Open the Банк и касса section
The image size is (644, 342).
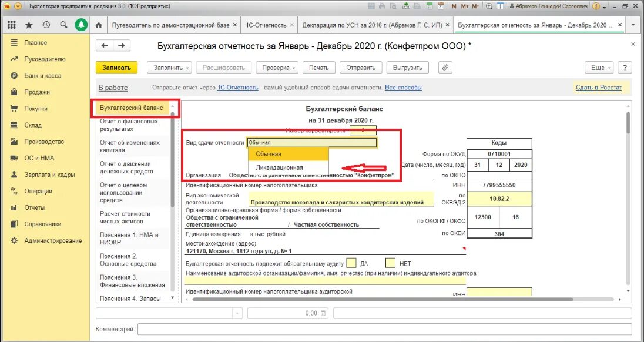tap(43, 76)
